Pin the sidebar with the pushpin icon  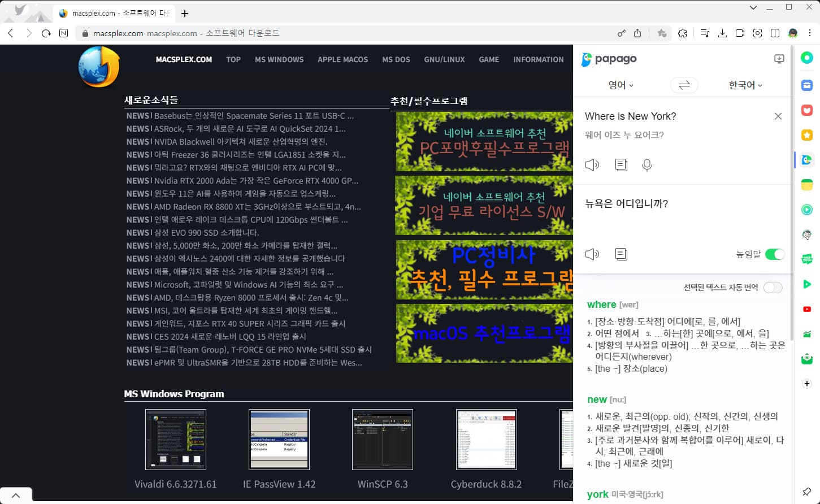807,492
